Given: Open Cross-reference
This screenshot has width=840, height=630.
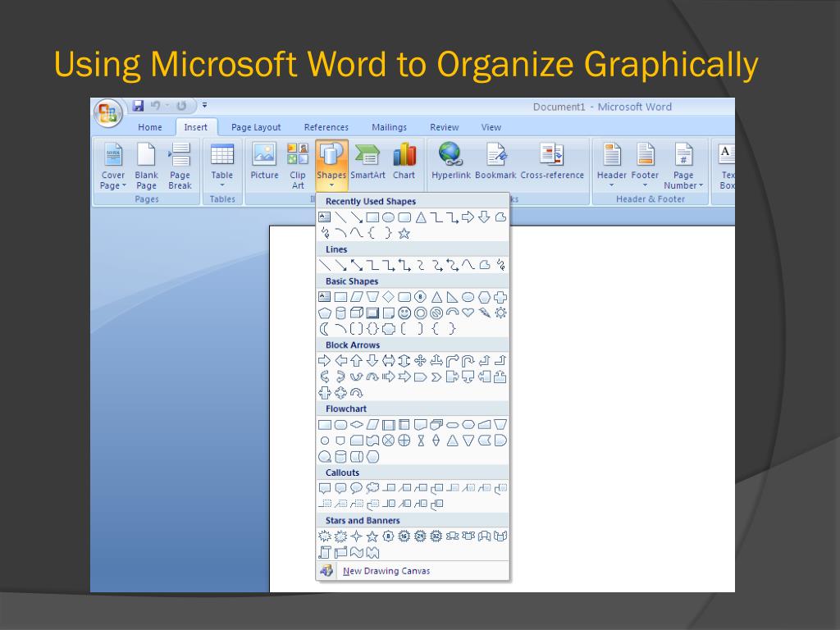Looking at the screenshot, I should coord(552,161).
